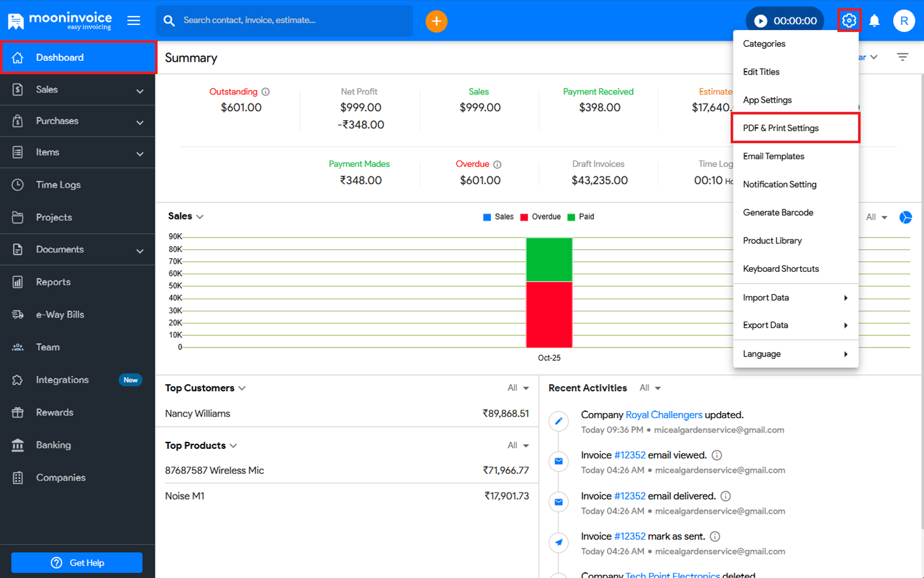This screenshot has height=578, width=924.
Task: Click the orange plus add button
Action: click(x=436, y=21)
